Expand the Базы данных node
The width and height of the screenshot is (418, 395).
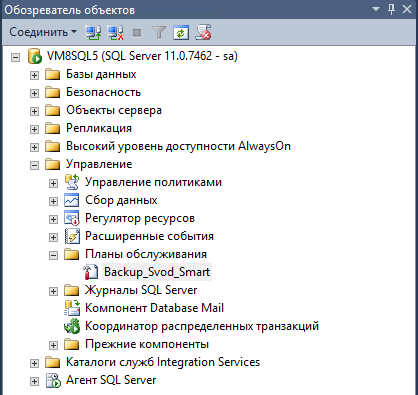[34, 75]
